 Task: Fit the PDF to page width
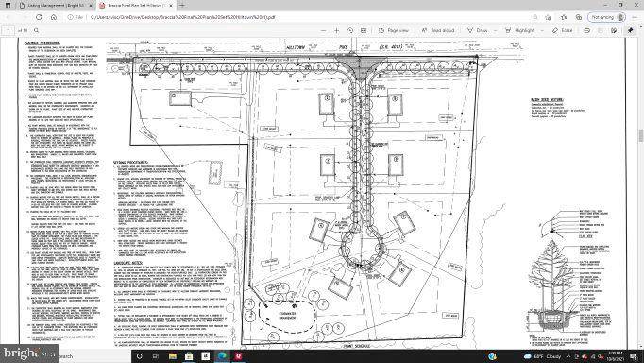pos(364,30)
